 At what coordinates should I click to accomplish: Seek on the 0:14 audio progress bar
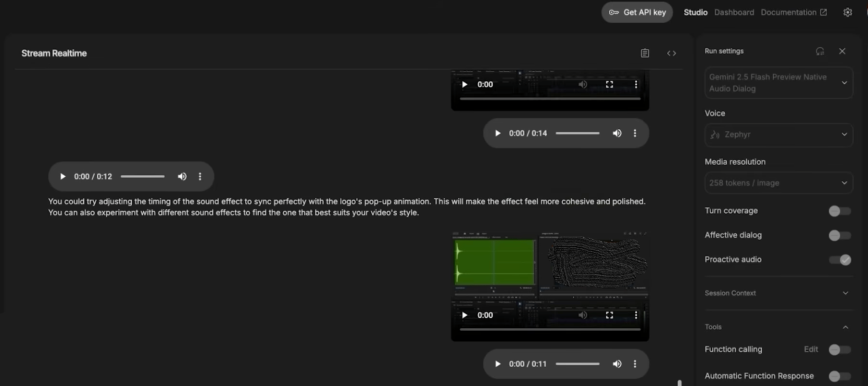[578, 133]
